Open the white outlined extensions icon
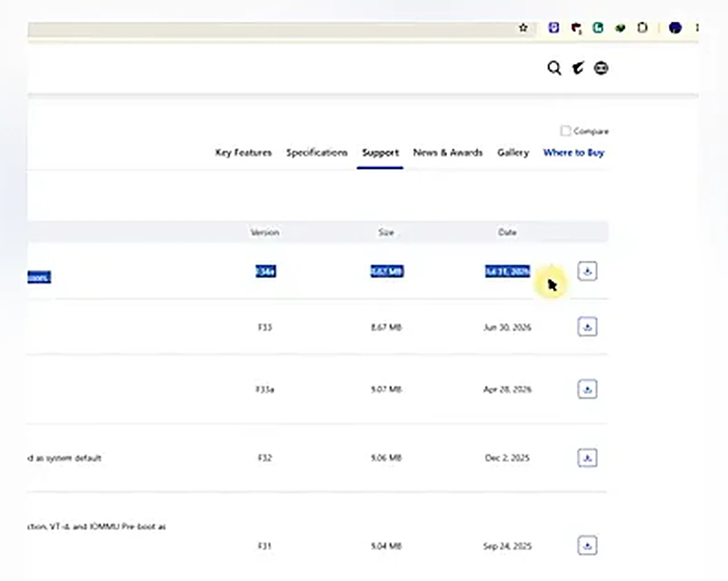This screenshot has height=581, width=728. coord(642,27)
